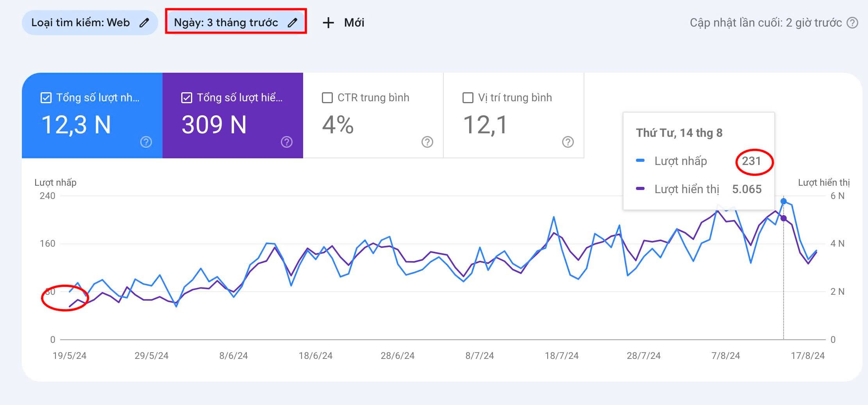This screenshot has height=405, width=868.
Task: Click the 240 left axis value
Action: pyautogui.click(x=48, y=196)
